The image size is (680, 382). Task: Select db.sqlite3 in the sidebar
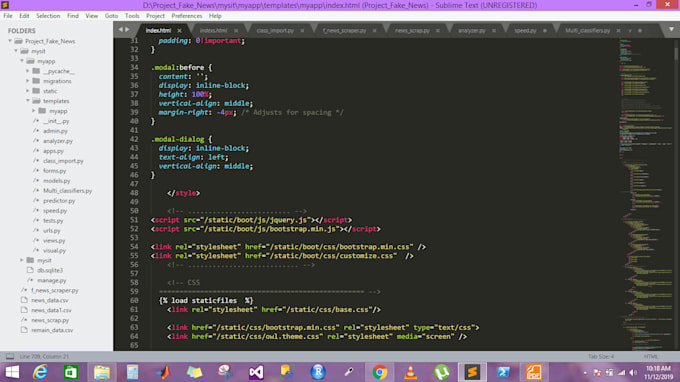[x=50, y=270]
